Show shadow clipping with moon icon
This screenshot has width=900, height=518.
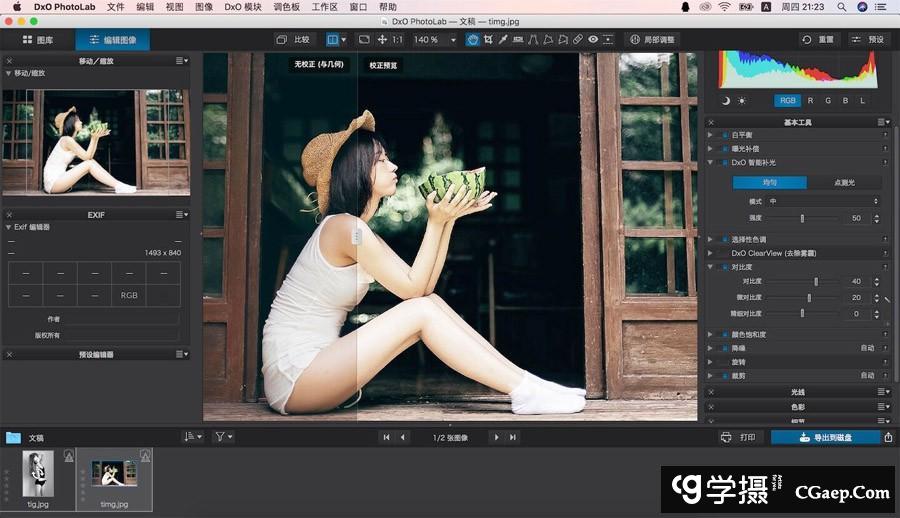coord(726,100)
